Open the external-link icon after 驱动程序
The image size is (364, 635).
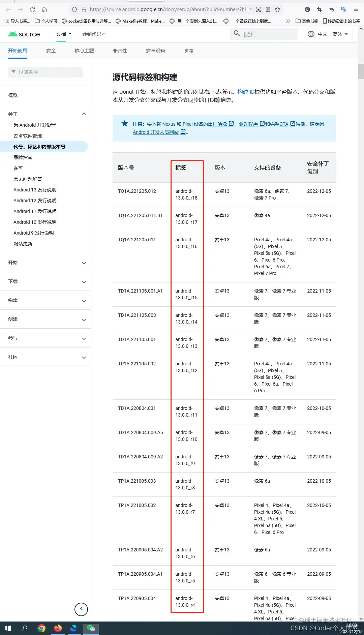point(262,124)
